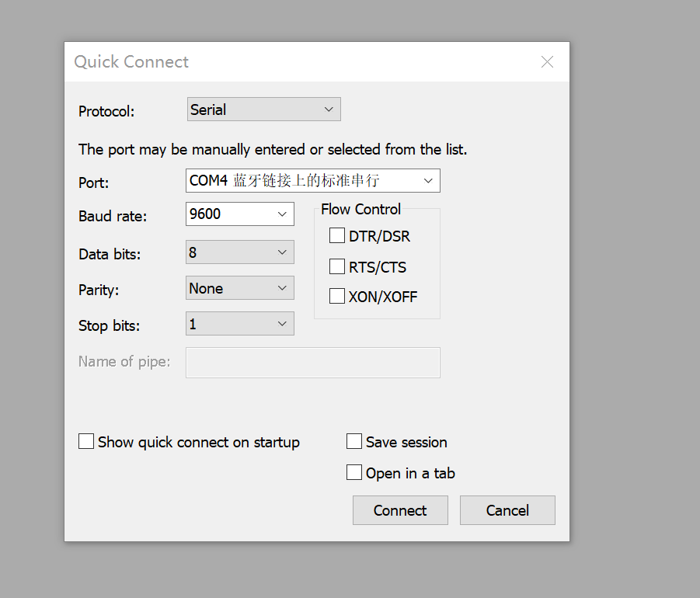Expand the Stop bits dropdown
This screenshot has height=598, width=700.
point(282,324)
